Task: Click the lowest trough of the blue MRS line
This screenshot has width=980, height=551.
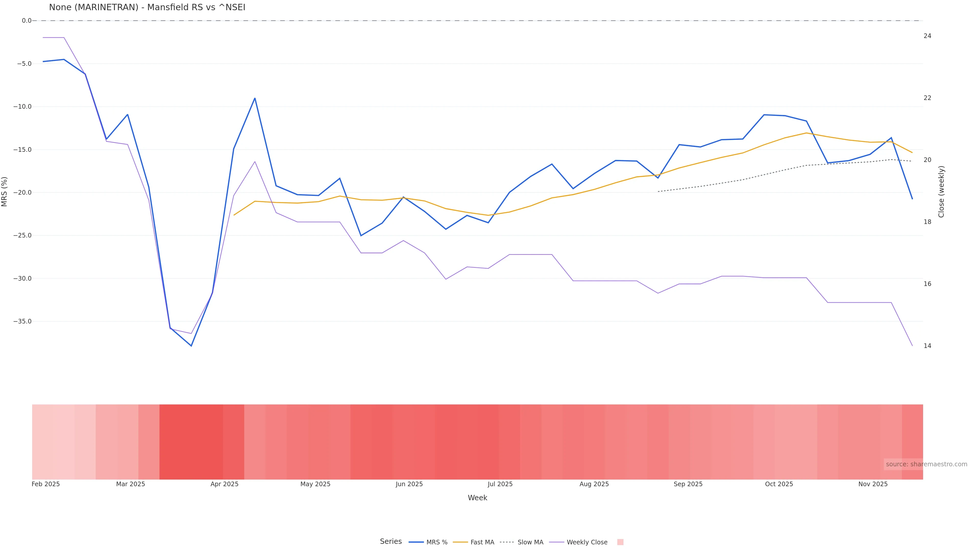Action: 191,346
